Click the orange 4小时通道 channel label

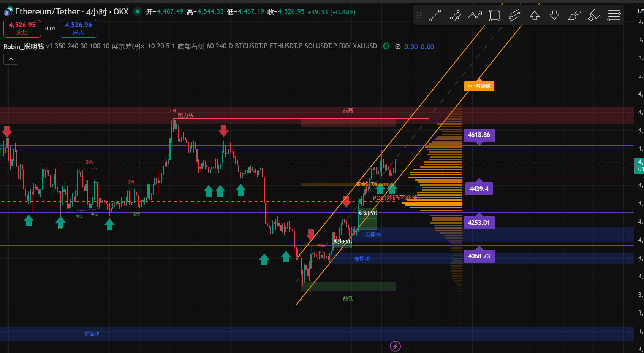(479, 86)
